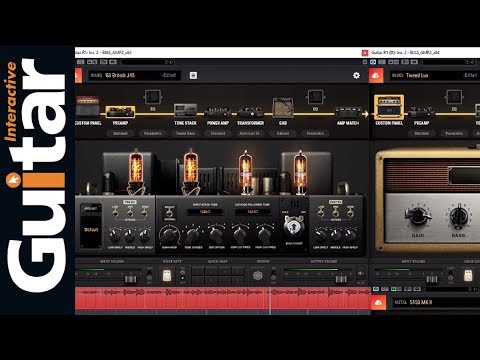480x360 pixels.
Task: Open EQ module in the Tweed Lux window
Action: 454,97
